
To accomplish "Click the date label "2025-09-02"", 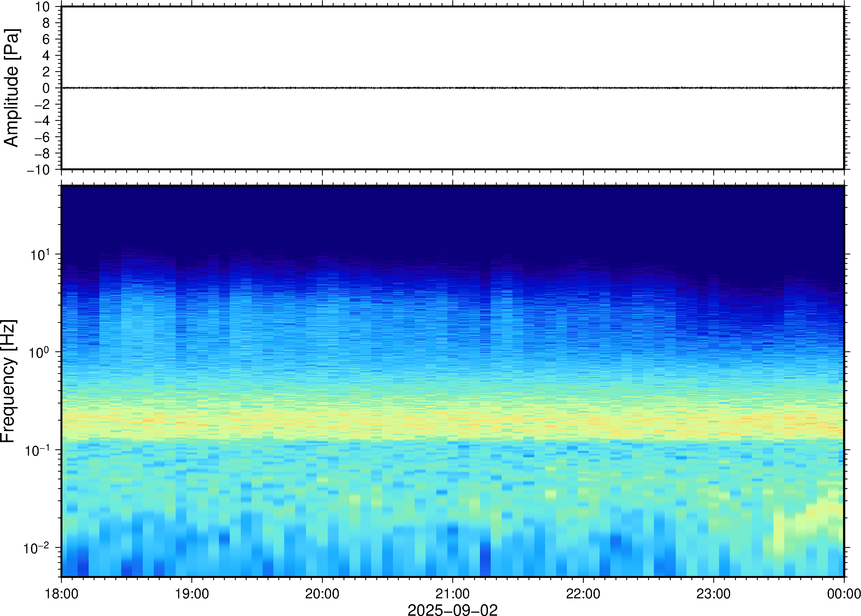I will click(452, 610).
